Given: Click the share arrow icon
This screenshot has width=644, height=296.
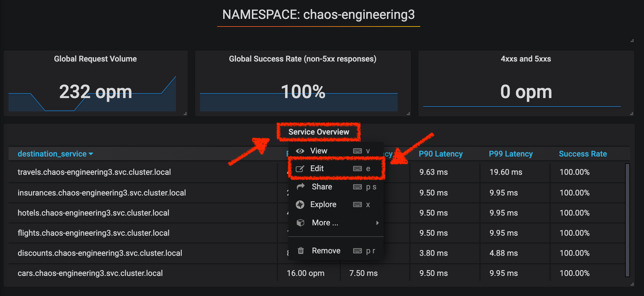Looking at the screenshot, I should (301, 186).
